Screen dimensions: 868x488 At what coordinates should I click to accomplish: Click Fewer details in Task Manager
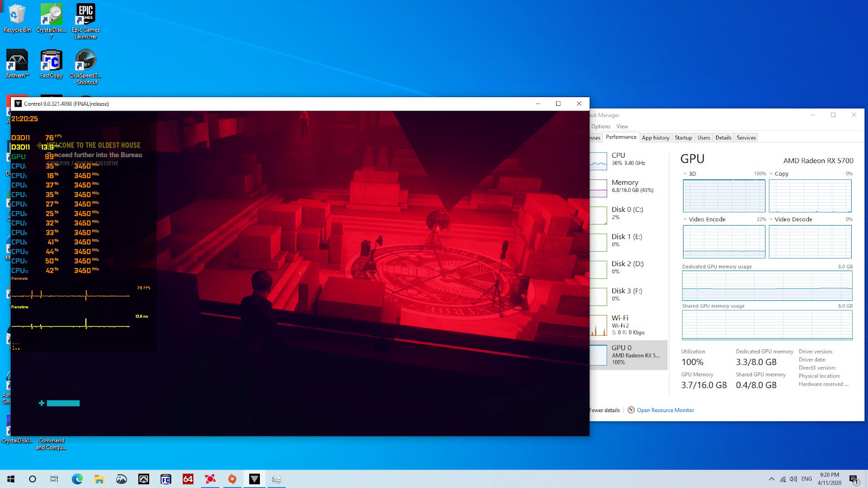tap(604, 410)
